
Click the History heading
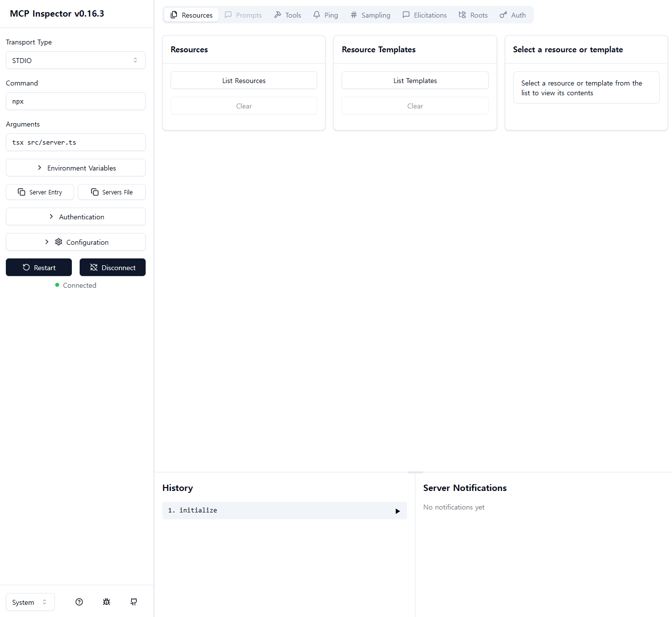(x=177, y=488)
